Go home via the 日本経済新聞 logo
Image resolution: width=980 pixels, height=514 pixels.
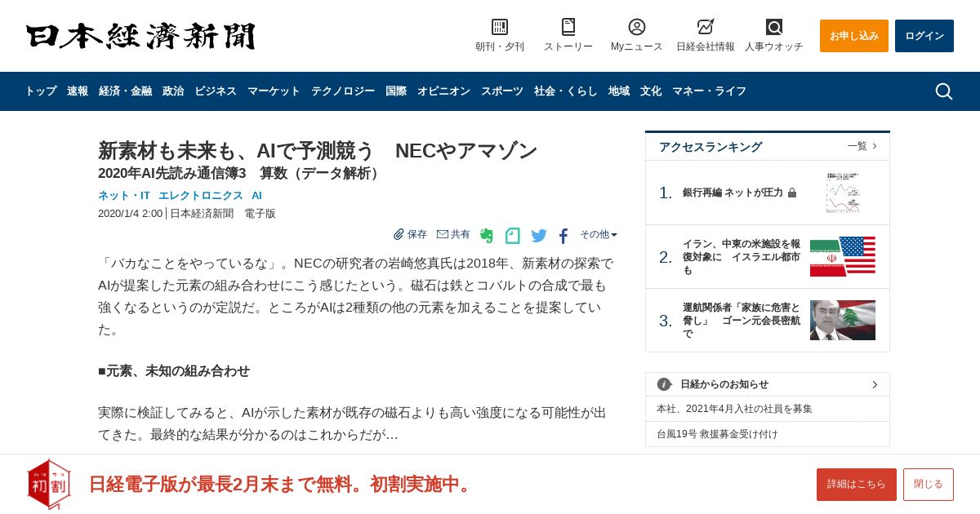[140, 36]
